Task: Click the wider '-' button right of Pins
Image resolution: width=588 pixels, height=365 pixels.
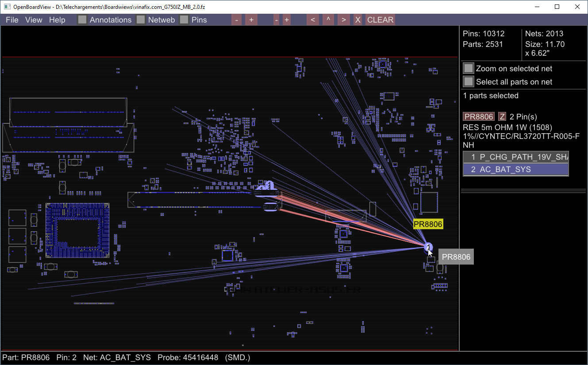Action: [x=237, y=20]
